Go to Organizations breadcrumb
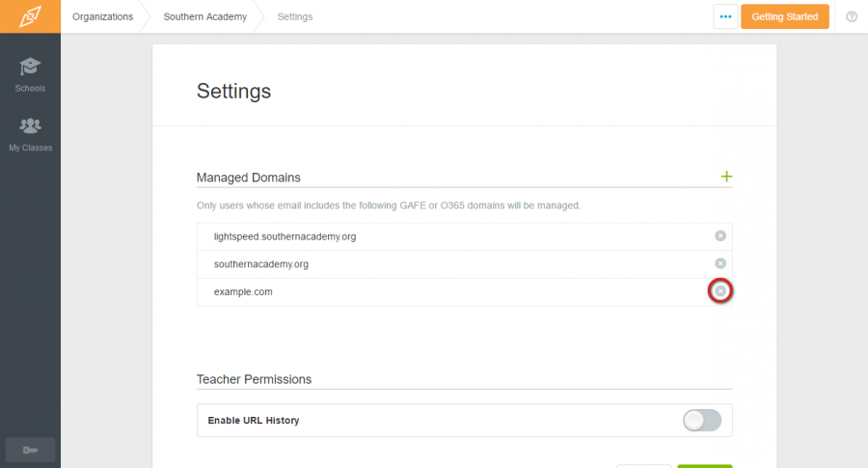This screenshot has width=868, height=468. 102,16
